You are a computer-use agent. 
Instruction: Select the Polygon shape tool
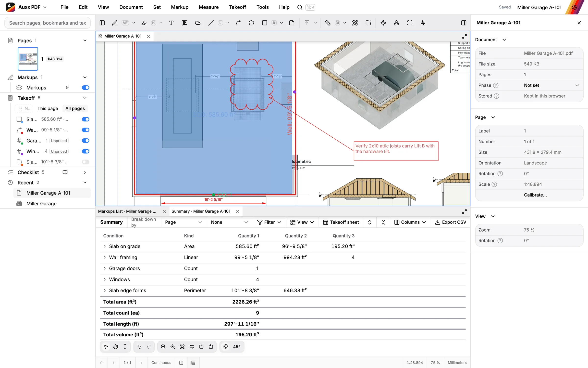[251, 23]
